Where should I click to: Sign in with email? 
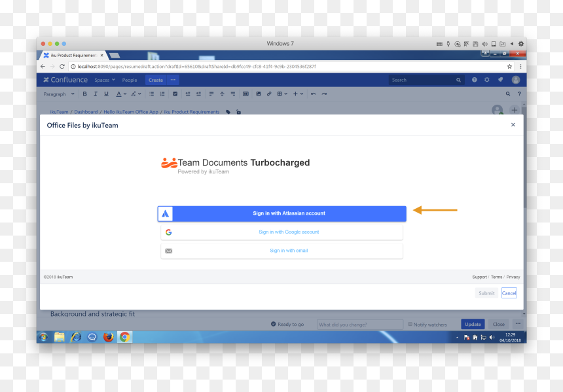[x=282, y=251]
